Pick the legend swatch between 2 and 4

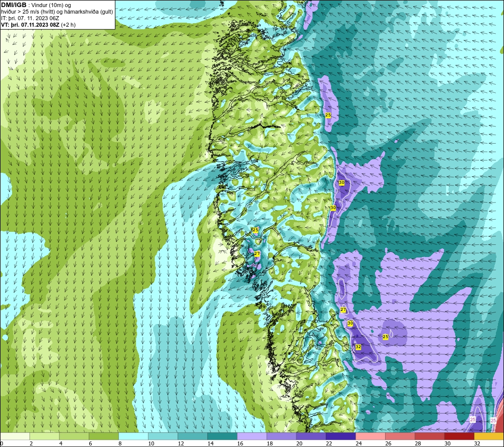(x=44, y=436)
